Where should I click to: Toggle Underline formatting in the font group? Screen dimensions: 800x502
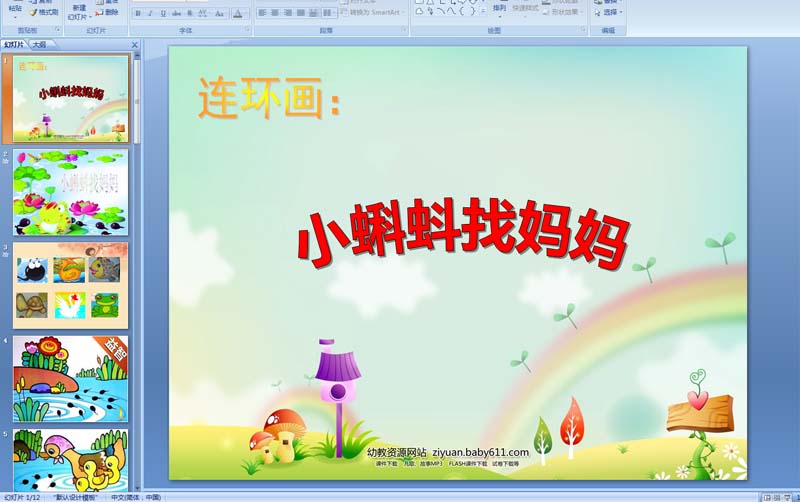click(x=163, y=13)
